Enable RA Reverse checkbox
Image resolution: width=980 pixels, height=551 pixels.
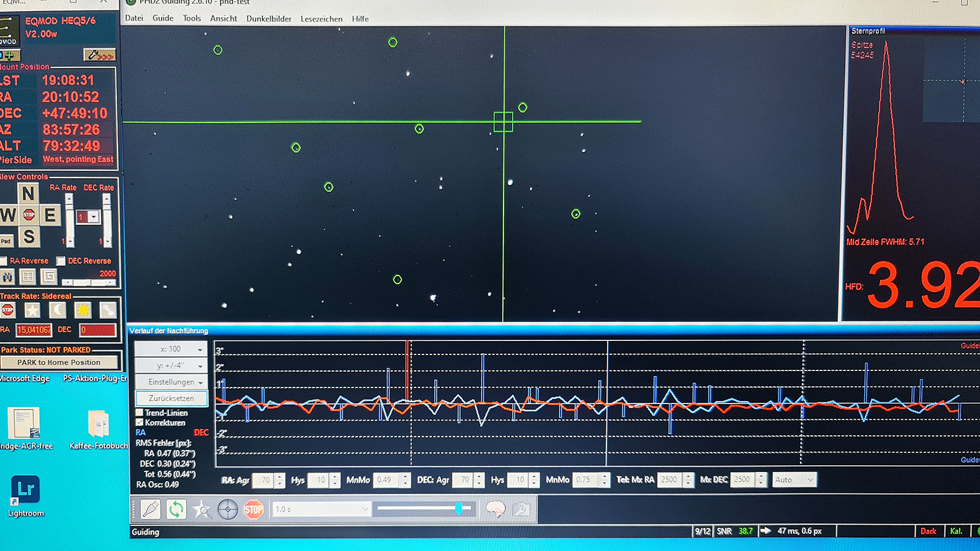tap(3, 261)
